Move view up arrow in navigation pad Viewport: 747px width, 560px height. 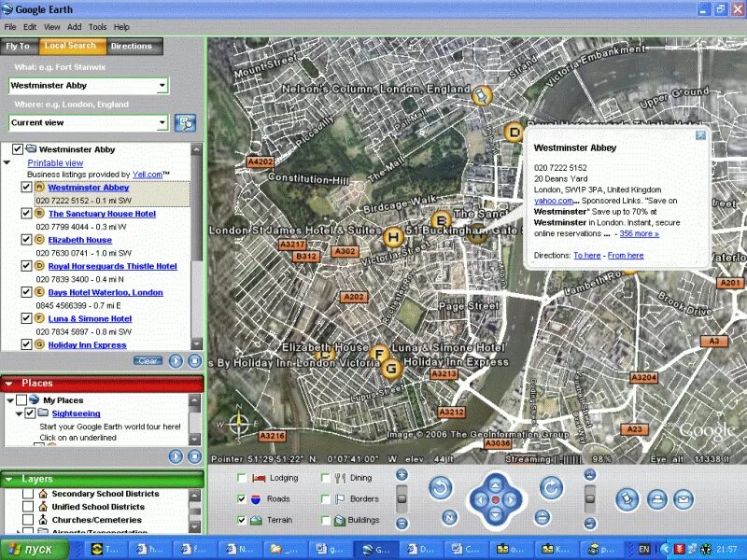(x=496, y=485)
